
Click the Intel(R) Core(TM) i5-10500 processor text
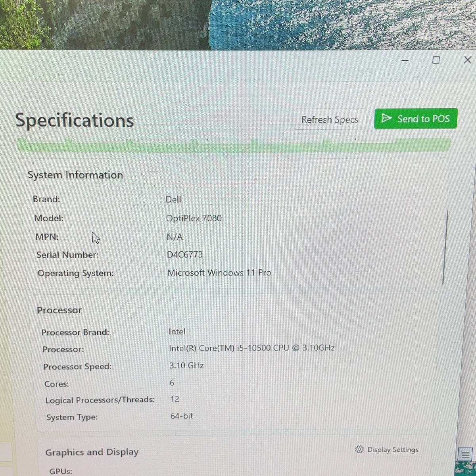pyautogui.click(x=252, y=348)
